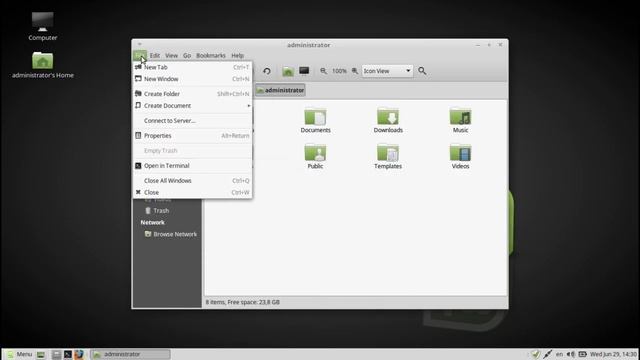Select Close entry in File menu
Viewport: 640px width, 360px height.
pos(192,193)
